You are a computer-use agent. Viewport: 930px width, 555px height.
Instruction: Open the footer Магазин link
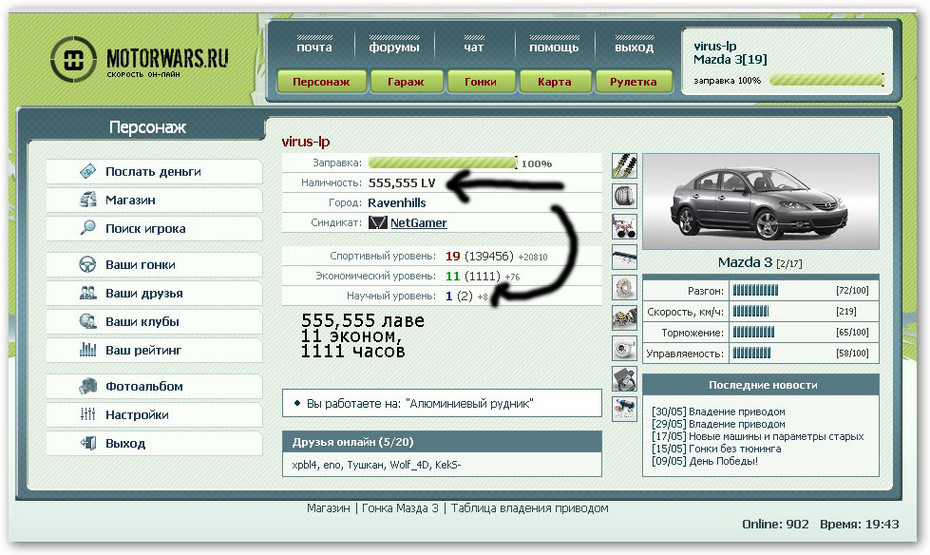[x=328, y=508]
